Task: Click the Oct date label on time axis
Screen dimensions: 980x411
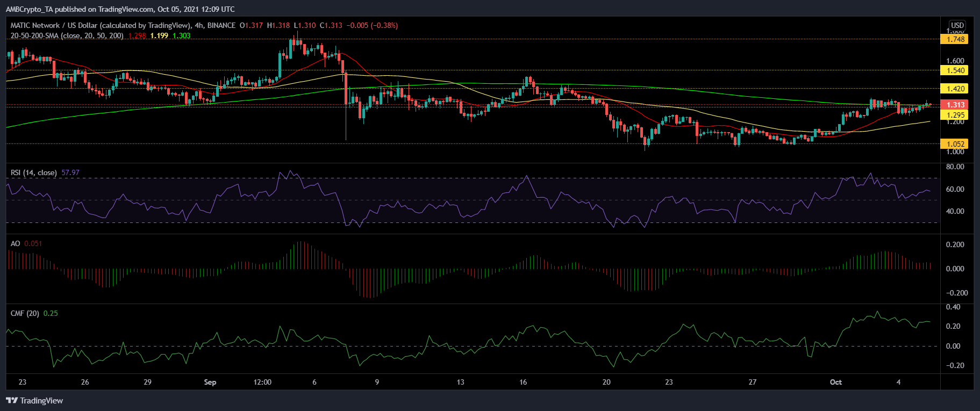Action: point(836,382)
